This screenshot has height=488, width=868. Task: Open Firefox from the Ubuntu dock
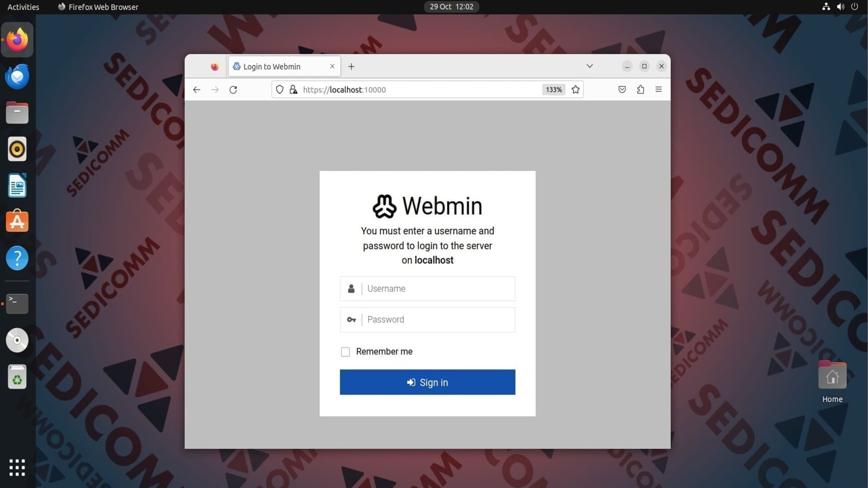[17, 40]
